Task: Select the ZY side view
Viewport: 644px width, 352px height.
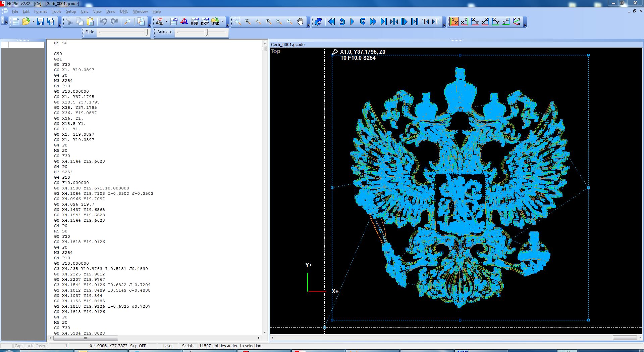Action: click(x=496, y=22)
